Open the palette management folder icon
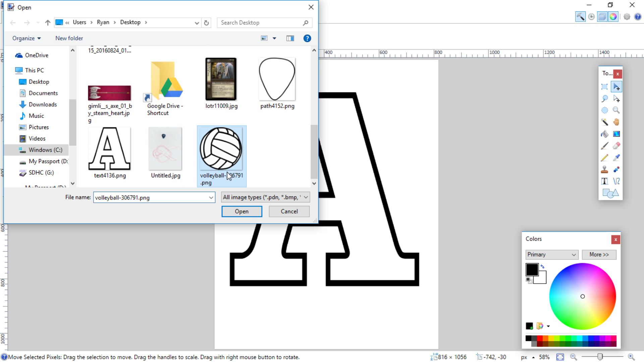 coord(540,326)
